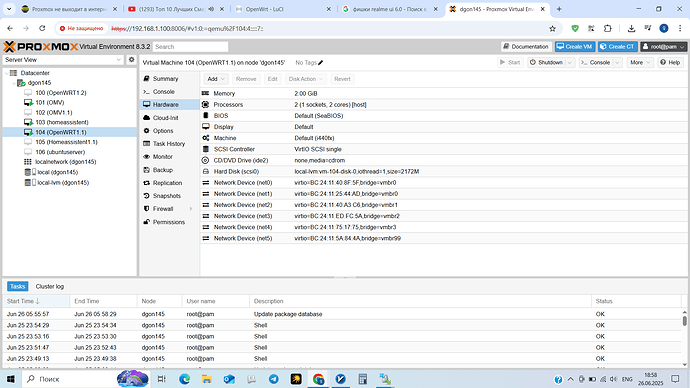Open File Explorer from taskbar

[x=206, y=379]
